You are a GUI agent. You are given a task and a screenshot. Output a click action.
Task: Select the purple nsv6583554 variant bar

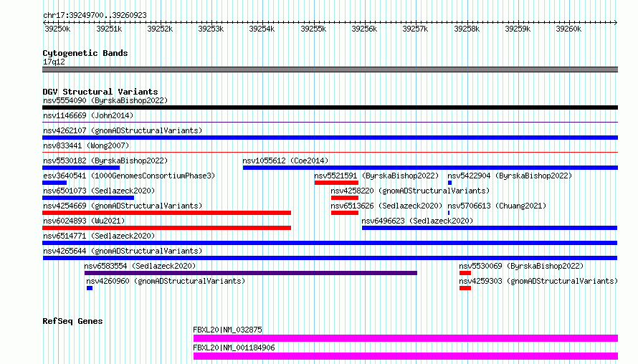click(251, 273)
